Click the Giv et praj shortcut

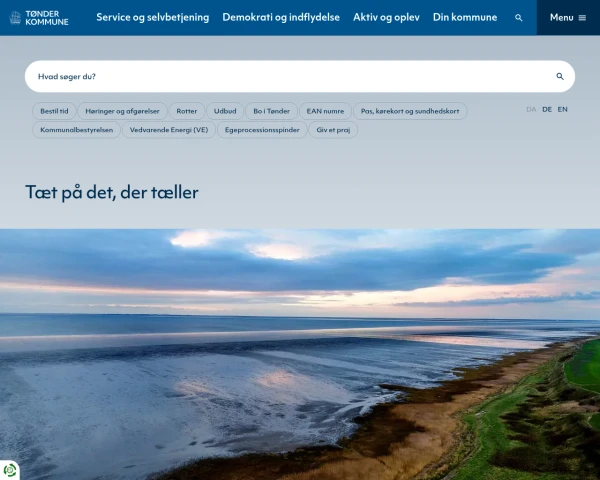[x=333, y=130]
